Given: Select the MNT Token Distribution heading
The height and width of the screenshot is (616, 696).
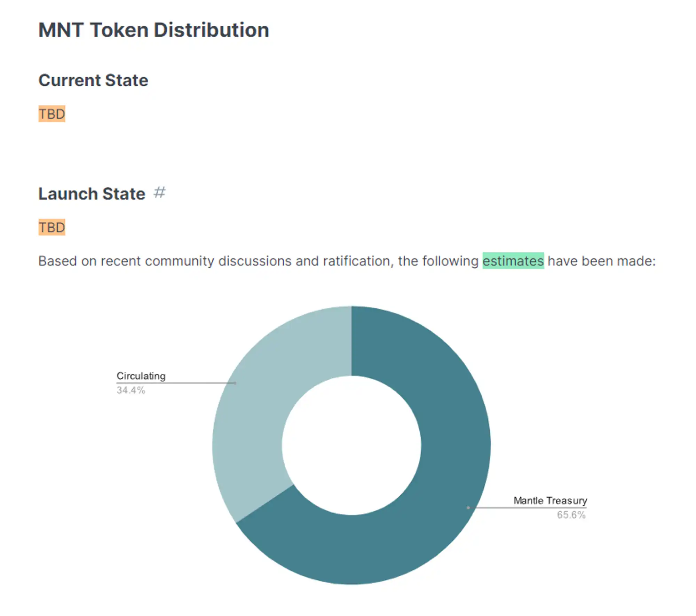Looking at the screenshot, I should coord(153,30).
